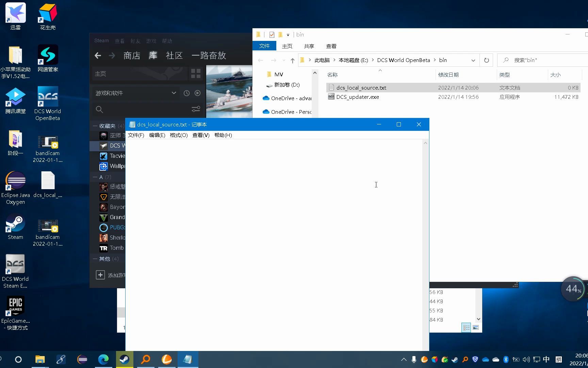Select the dcs_local_source.txt file row
This screenshot has height=368, width=588.
453,88
